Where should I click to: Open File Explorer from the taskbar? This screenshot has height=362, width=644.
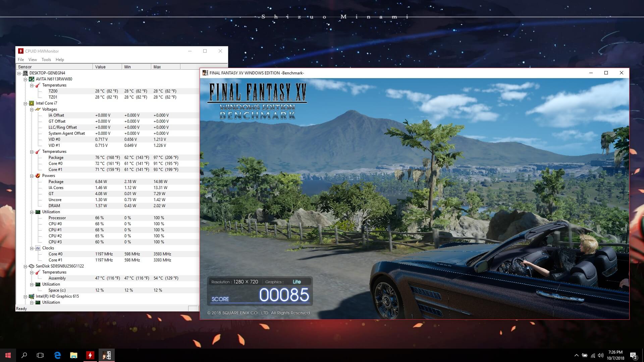[x=73, y=355]
